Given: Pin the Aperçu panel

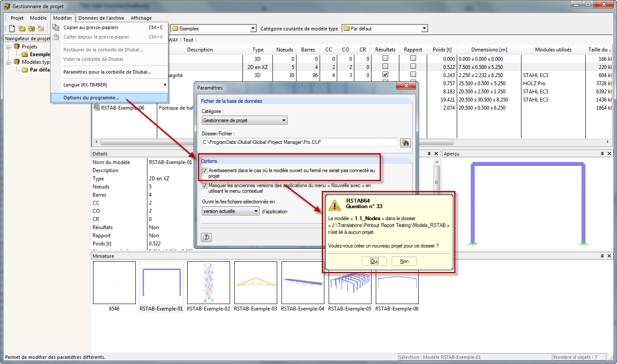Looking at the screenshot, I should click(x=602, y=153).
